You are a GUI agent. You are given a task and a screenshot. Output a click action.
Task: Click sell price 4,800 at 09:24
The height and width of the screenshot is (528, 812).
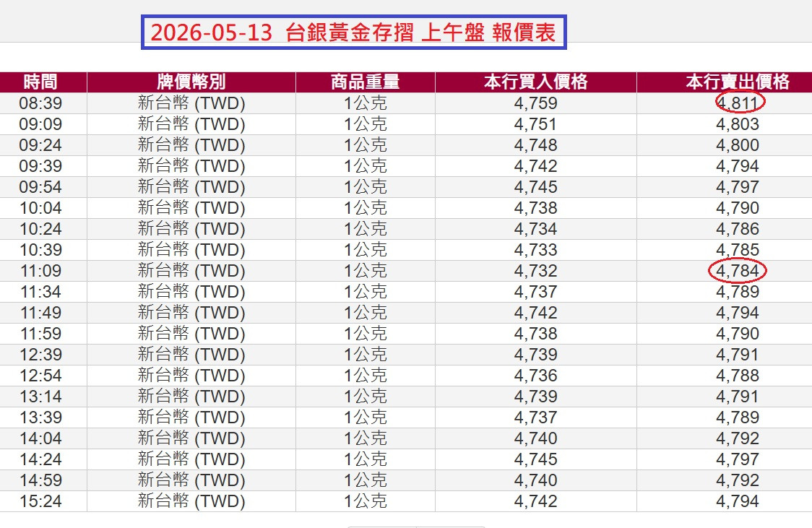click(738, 145)
